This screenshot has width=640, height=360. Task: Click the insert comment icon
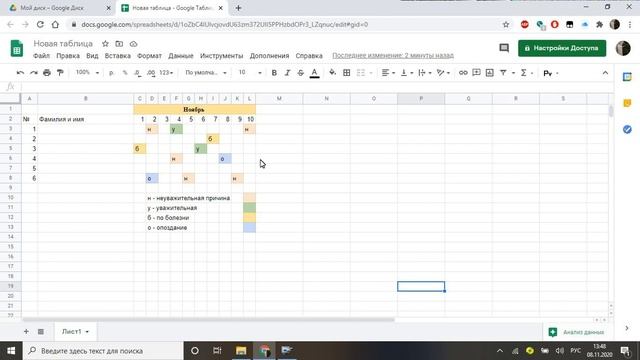pyautogui.click(x=476, y=73)
